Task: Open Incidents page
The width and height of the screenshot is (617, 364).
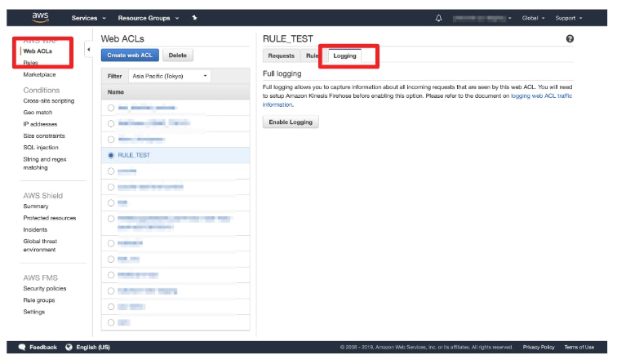Action: 35,230
